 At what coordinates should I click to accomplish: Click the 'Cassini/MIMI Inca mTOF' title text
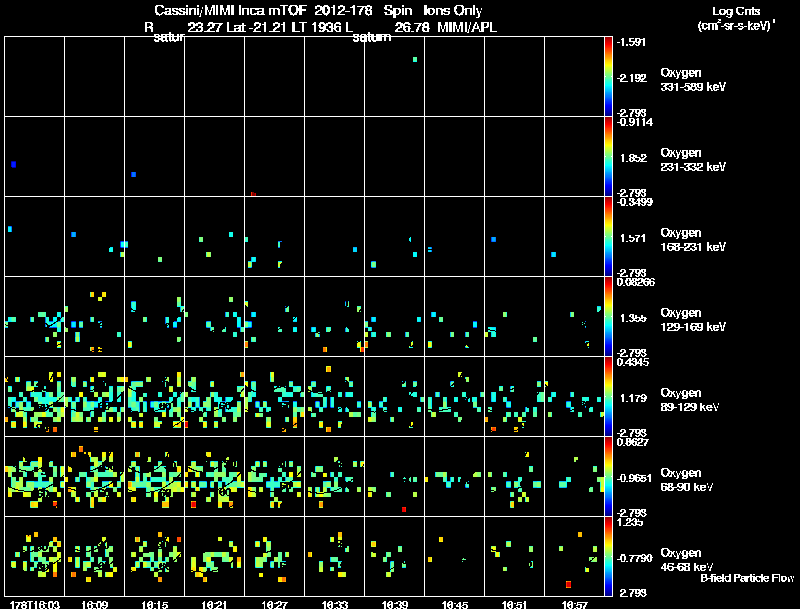pyautogui.click(x=231, y=11)
